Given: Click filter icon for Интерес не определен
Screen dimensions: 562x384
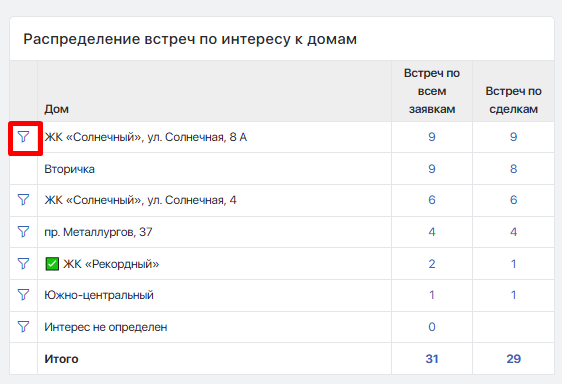Looking at the screenshot, I should tap(23, 327).
